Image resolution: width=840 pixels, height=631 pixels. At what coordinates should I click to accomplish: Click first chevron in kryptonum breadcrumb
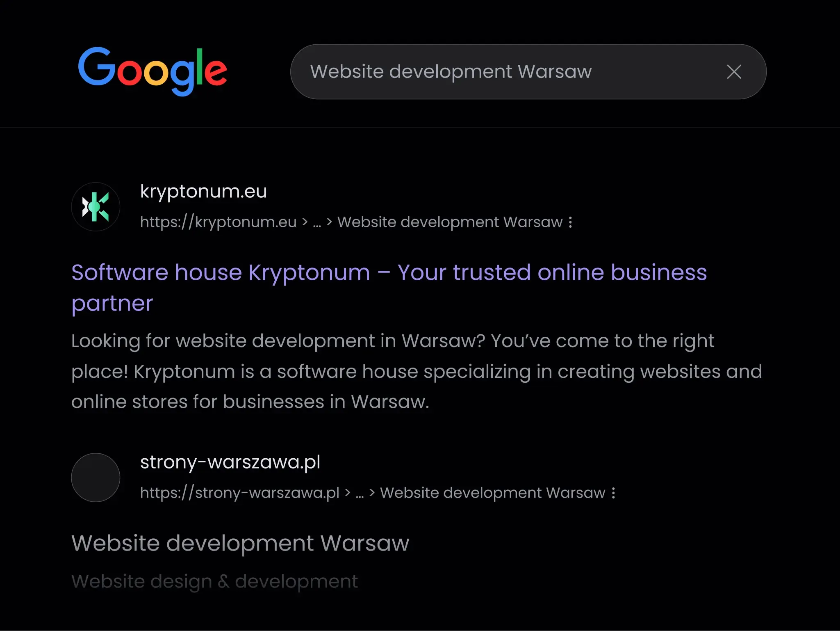point(305,222)
